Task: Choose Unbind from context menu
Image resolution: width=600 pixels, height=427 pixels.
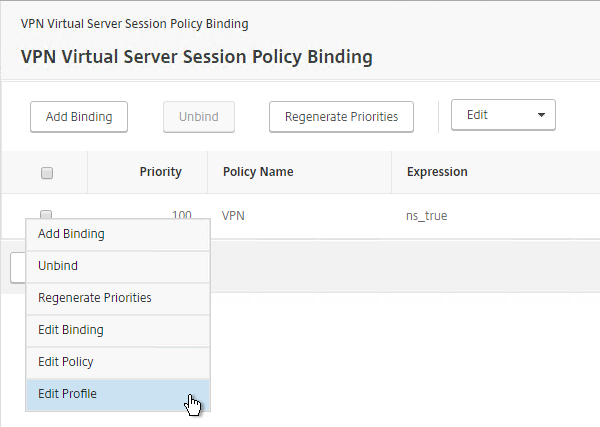Action: click(x=118, y=266)
